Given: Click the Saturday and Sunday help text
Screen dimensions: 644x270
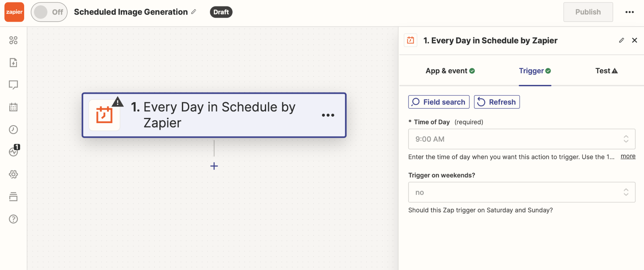Looking at the screenshot, I should pos(481,210).
